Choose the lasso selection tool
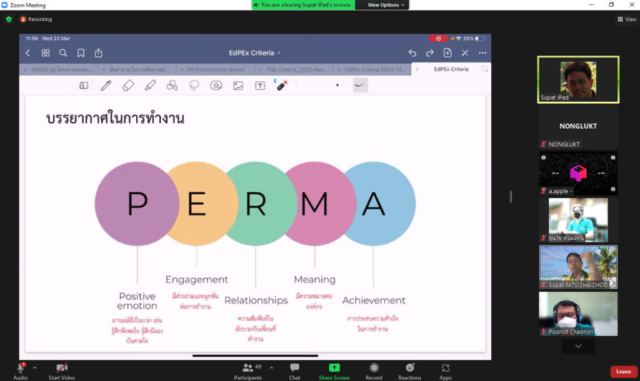640x381 pixels. 194,85
